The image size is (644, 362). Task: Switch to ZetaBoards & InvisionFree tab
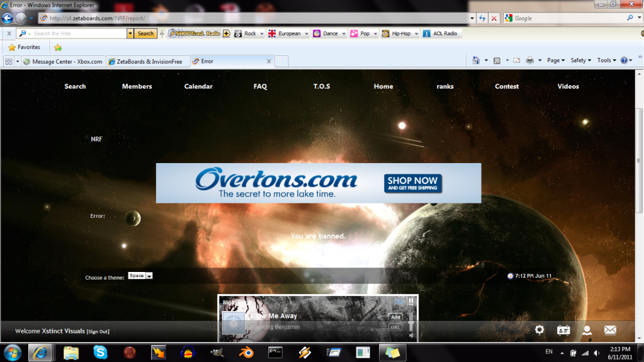145,62
